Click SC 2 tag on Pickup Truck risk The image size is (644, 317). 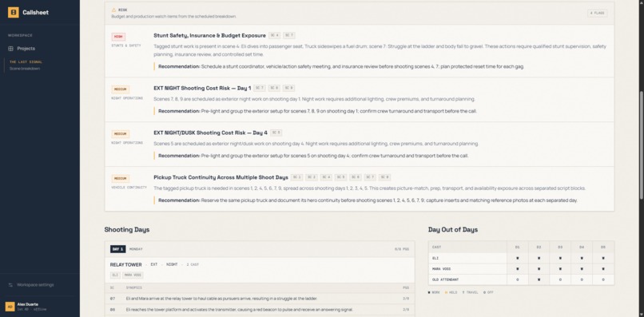[312, 177]
